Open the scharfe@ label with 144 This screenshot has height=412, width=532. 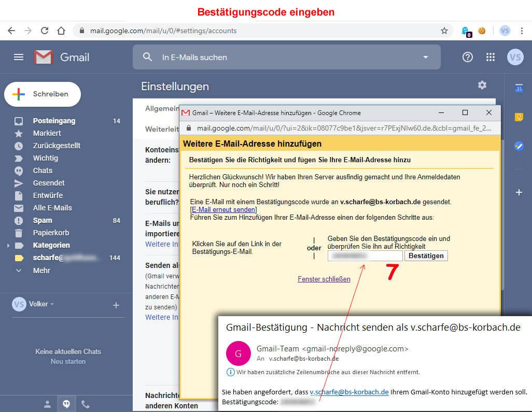pyautogui.click(x=67, y=258)
